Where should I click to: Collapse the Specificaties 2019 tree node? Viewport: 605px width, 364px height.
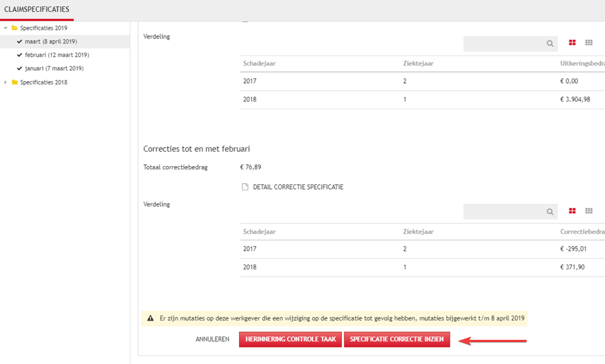(x=6, y=28)
